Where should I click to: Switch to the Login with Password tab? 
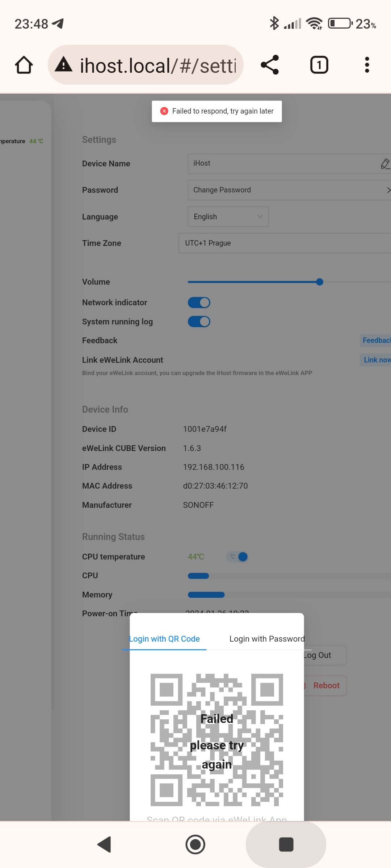point(267,639)
